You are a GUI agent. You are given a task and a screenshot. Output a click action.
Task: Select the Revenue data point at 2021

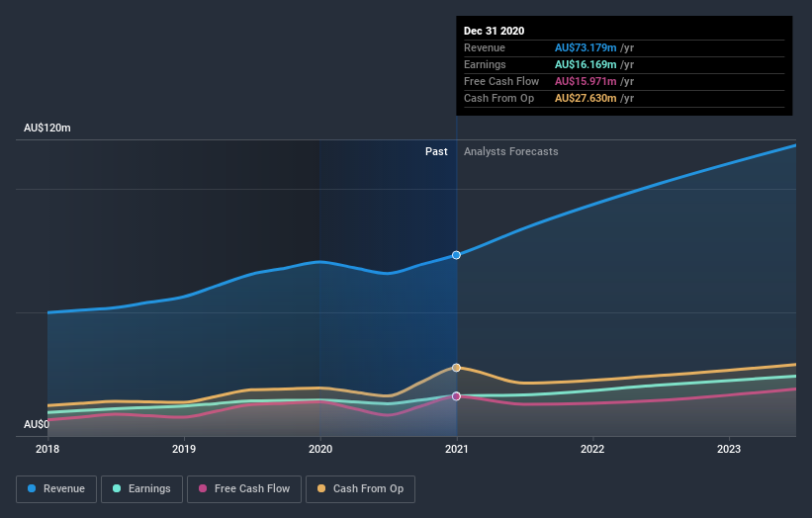(x=456, y=255)
